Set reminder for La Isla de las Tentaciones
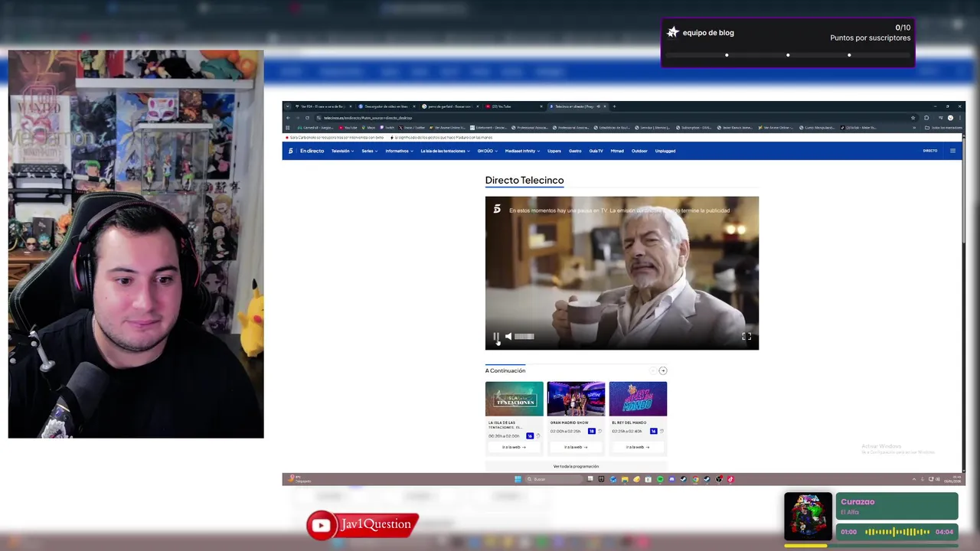 tap(537, 436)
